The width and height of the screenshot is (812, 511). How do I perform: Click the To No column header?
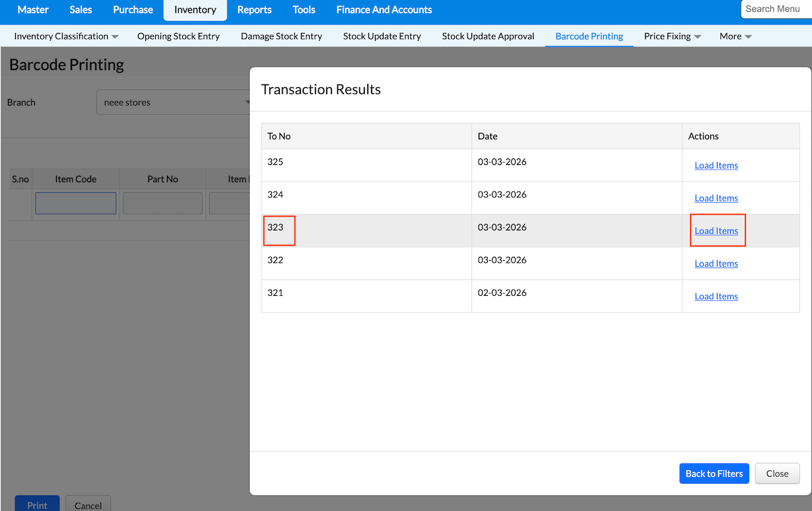(366, 136)
